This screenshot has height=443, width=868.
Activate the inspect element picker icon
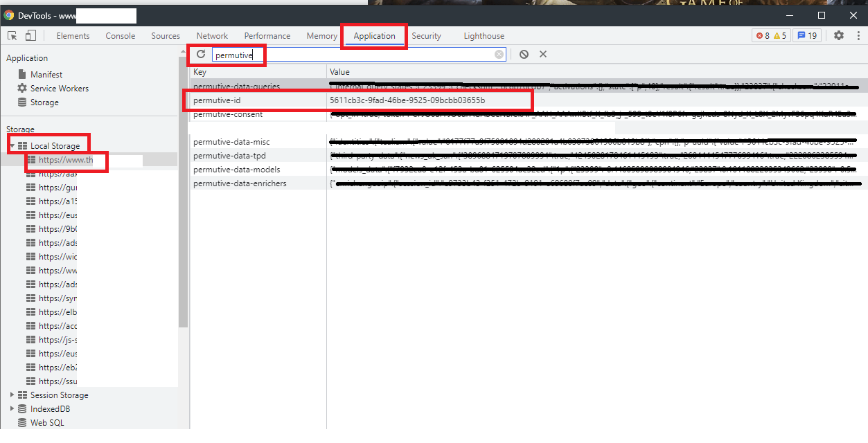point(12,36)
